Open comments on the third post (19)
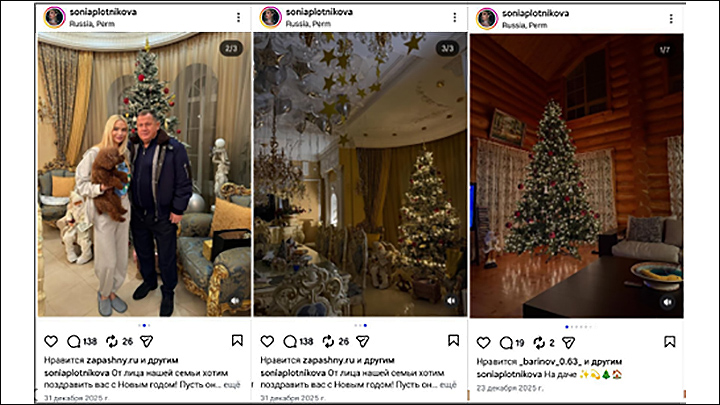The image size is (720, 405). 506,343
